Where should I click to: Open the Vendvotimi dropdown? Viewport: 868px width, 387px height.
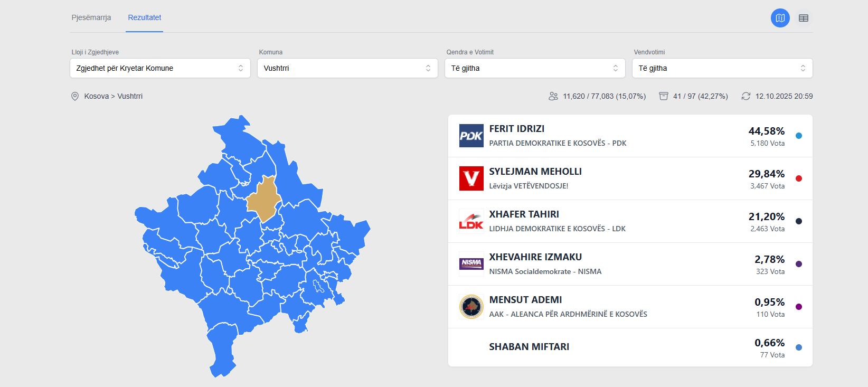722,68
